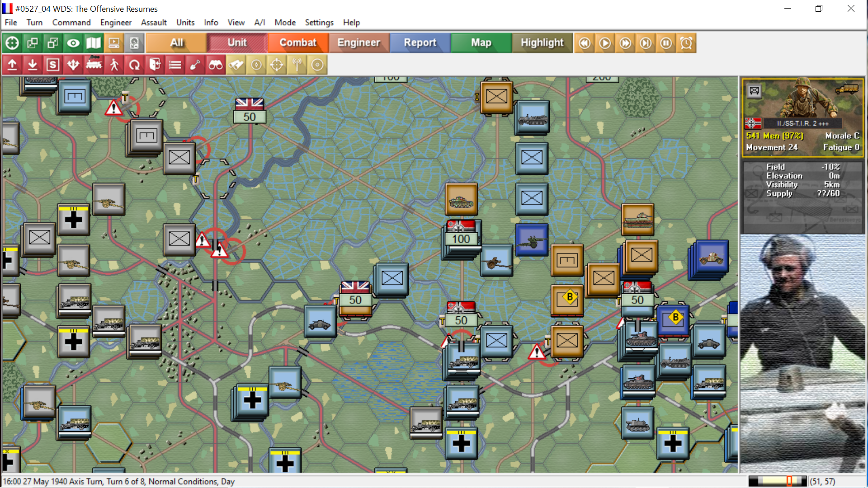Screen dimensions: 868x488
Task: Open the Units menu
Action: pos(185,23)
